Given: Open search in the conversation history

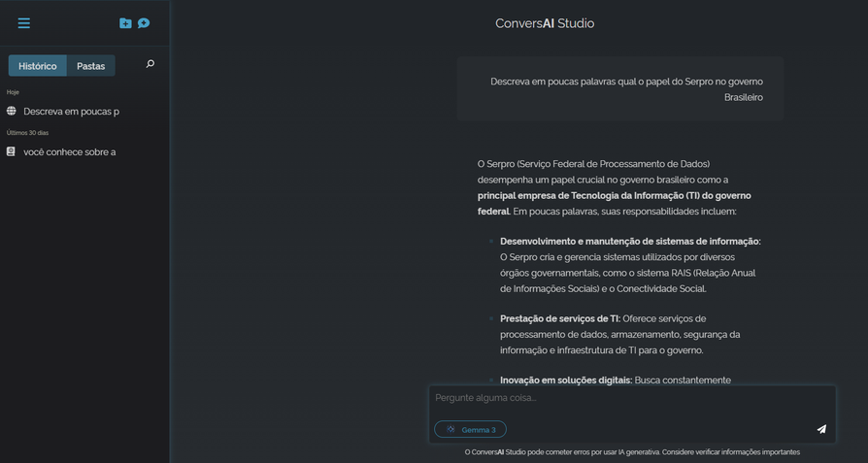Looking at the screenshot, I should 150,64.
